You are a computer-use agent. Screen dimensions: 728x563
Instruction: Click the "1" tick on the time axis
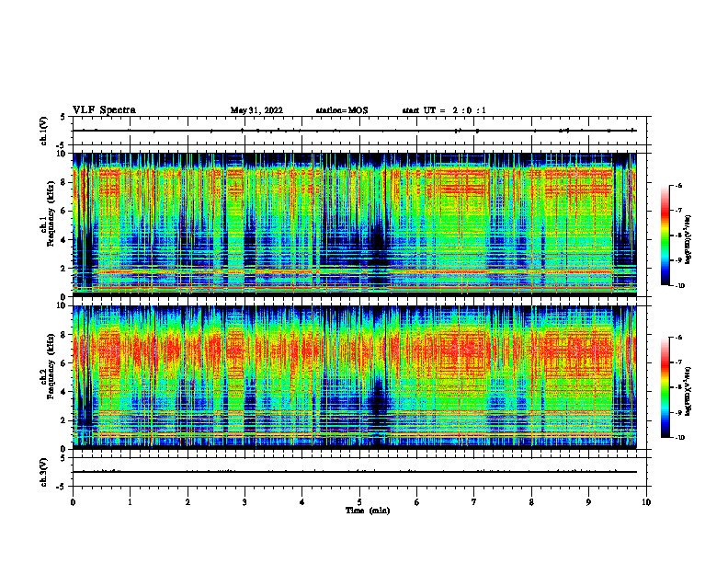[131, 502]
